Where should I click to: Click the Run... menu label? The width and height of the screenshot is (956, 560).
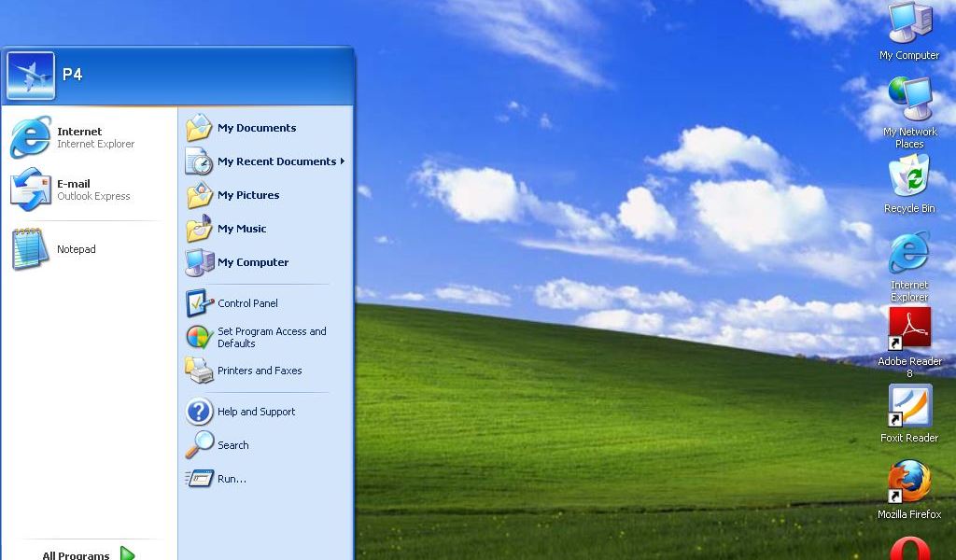(232, 479)
